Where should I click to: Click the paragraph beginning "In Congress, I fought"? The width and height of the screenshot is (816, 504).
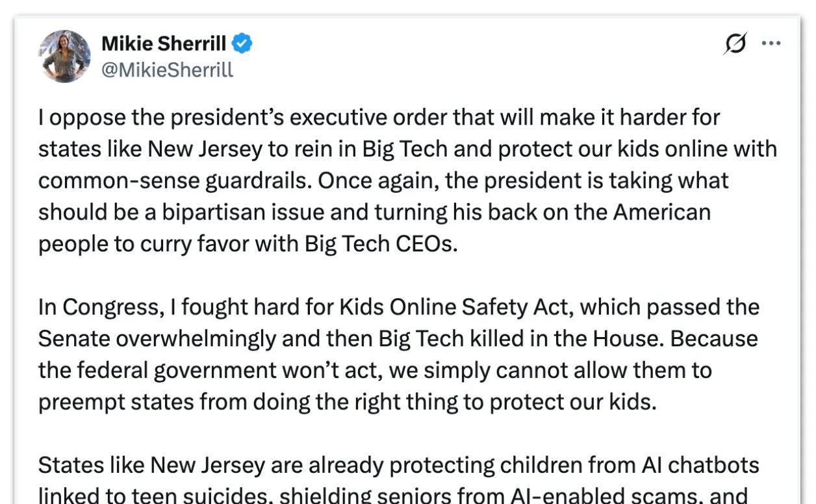(398, 354)
